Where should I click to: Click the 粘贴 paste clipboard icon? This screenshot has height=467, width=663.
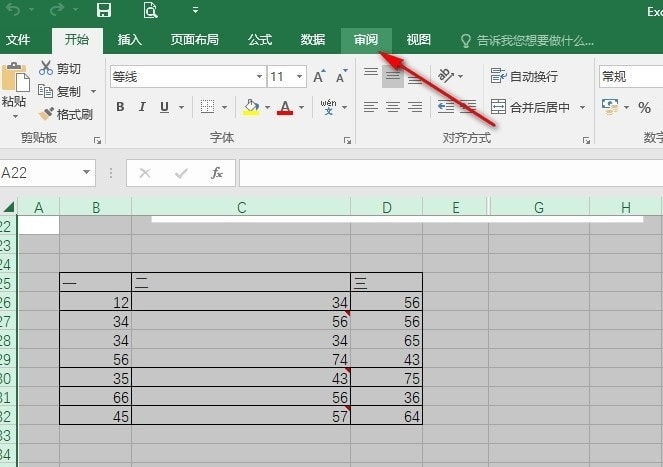pos(15,77)
